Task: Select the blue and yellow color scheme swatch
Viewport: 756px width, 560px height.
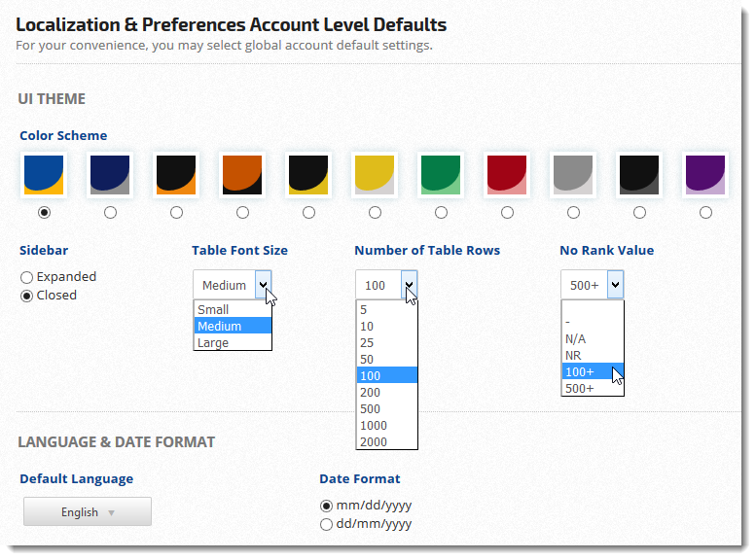Action: pos(44,175)
